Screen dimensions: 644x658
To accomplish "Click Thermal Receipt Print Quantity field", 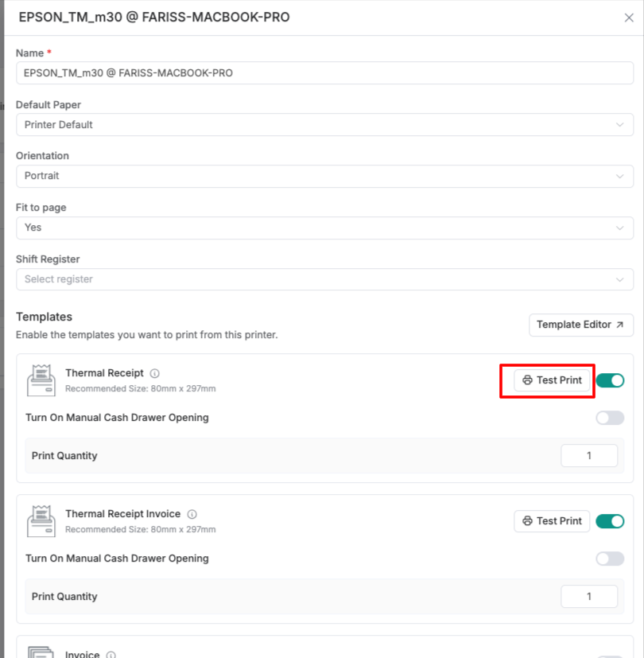I will tap(589, 456).
